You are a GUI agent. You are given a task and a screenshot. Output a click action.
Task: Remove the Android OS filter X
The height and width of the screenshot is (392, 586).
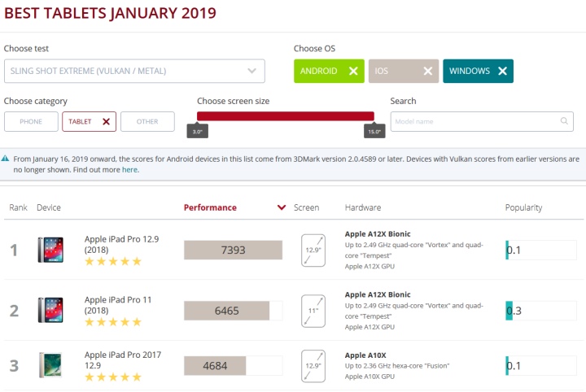352,72
